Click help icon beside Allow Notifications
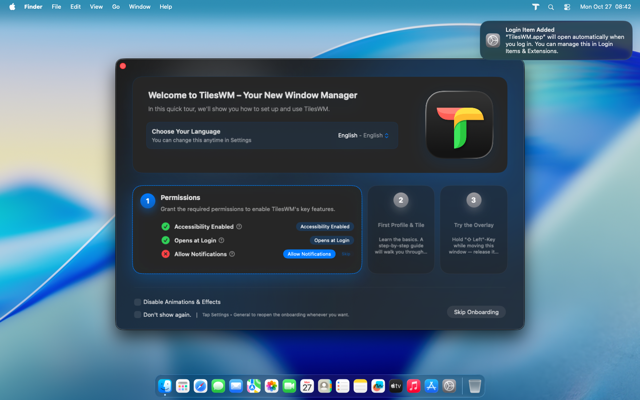This screenshot has height=400, width=640. coord(232,254)
